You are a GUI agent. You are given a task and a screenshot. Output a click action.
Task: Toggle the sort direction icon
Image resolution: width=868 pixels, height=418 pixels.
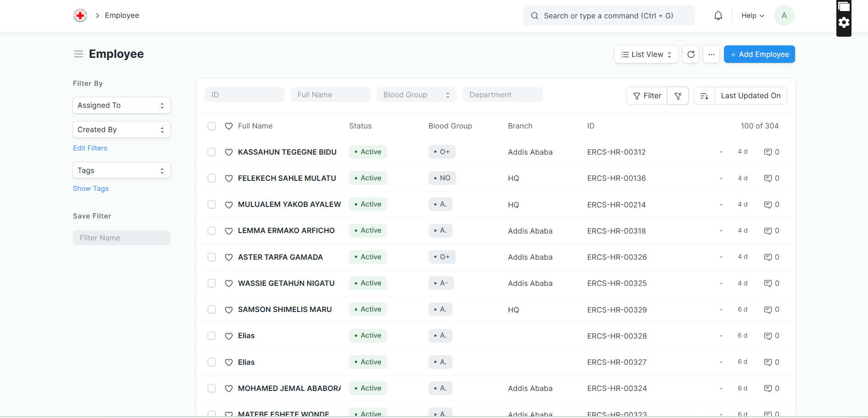pos(704,96)
